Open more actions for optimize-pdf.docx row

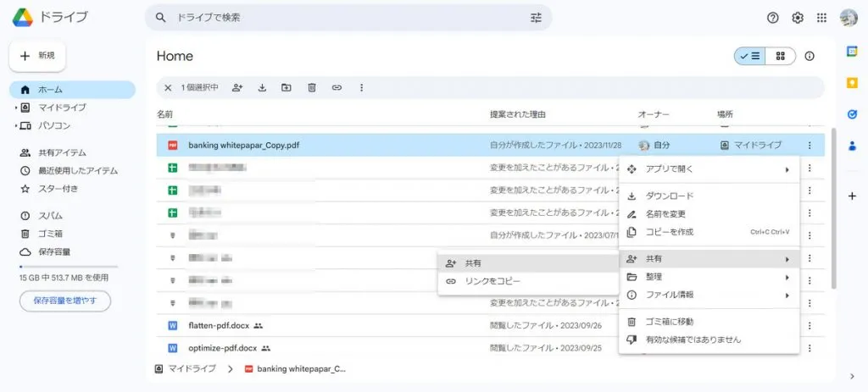pos(810,348)
